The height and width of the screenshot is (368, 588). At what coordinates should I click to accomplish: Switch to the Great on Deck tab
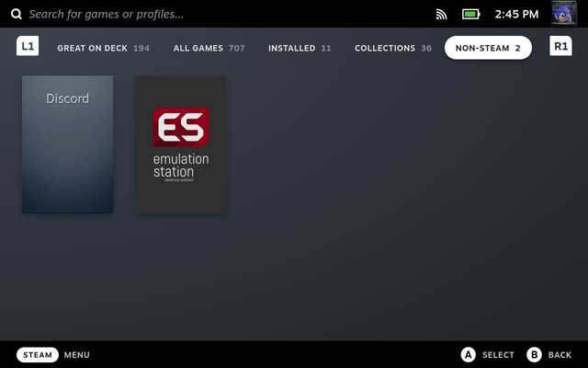[103, 48]
